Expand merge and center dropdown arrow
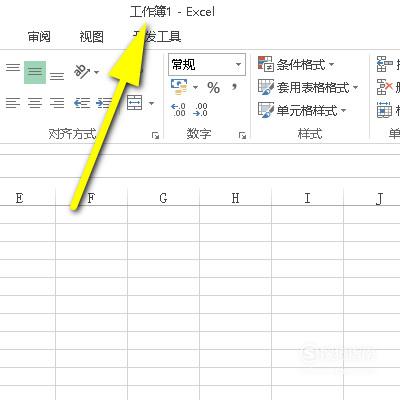This screenshot has width=400, height=400. [x=151, y=103]
